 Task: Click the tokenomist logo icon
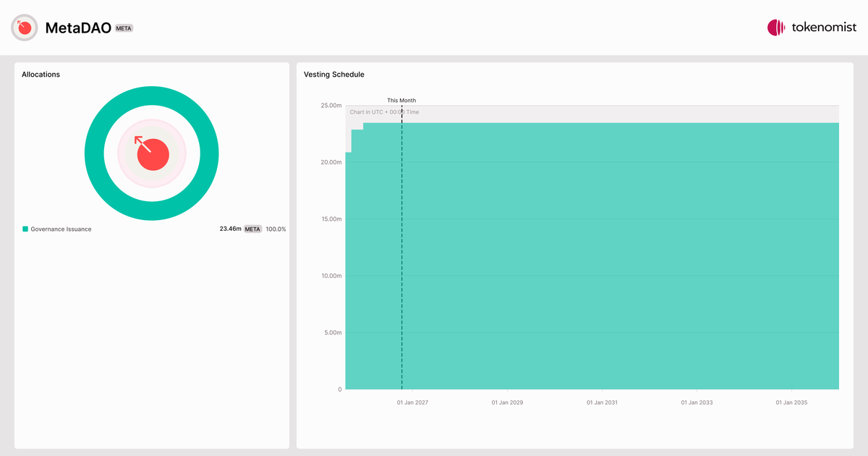[776, 28]
